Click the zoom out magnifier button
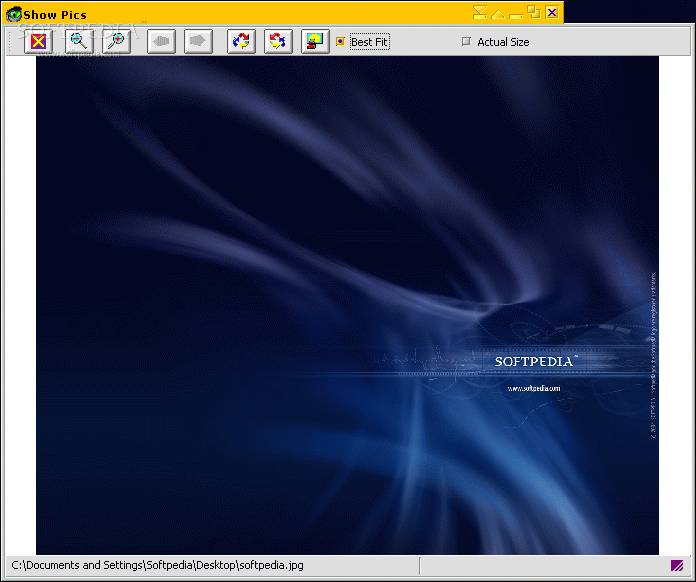This screenshot has height=582, width=696. tap(79, 42)
